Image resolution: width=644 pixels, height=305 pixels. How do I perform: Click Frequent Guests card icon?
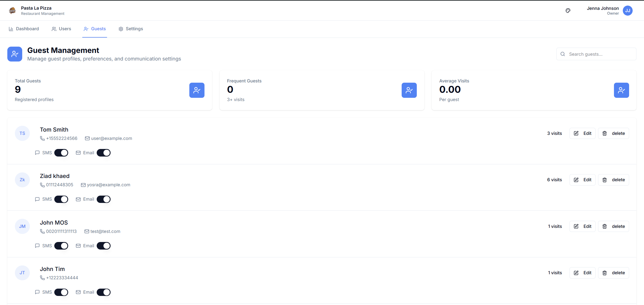coord(409,90)
